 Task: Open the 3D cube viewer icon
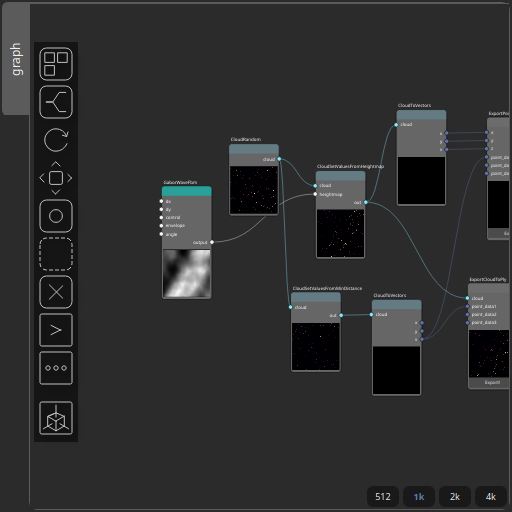click(x=56, y=418)
